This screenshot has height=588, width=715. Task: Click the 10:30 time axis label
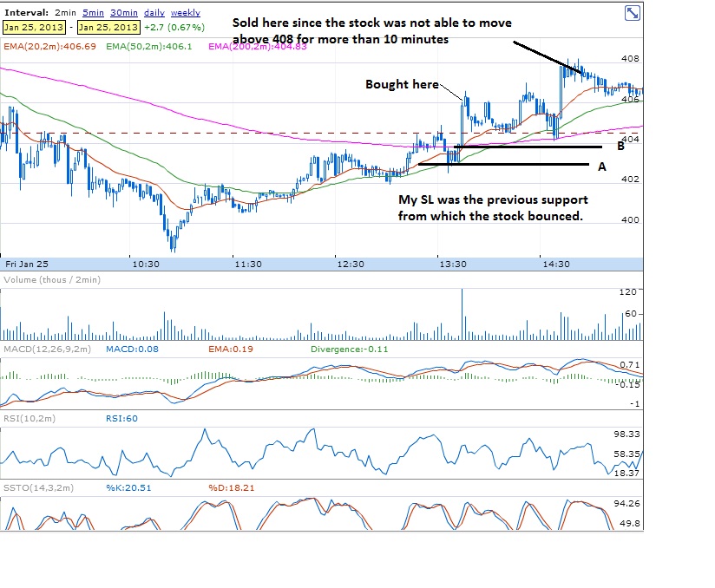coord(146,265)
